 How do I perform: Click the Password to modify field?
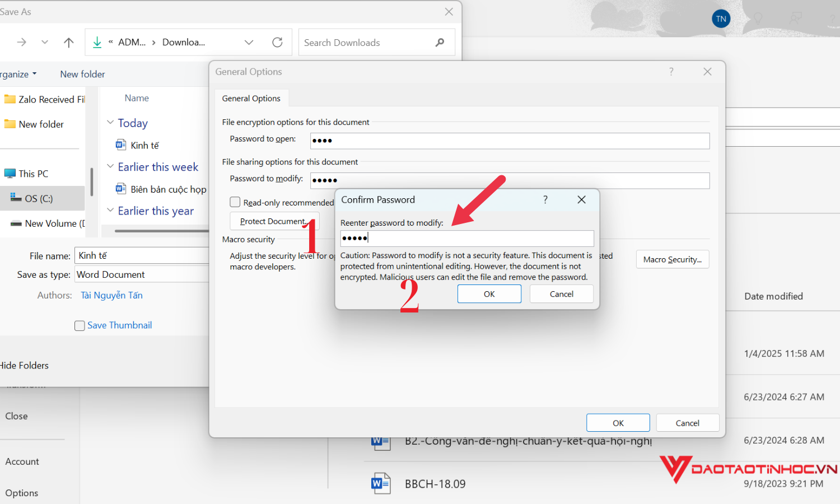[x=510, y=180]
